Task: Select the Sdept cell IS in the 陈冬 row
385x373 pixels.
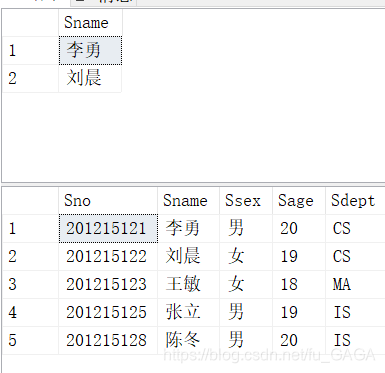Action: point(355,340)
